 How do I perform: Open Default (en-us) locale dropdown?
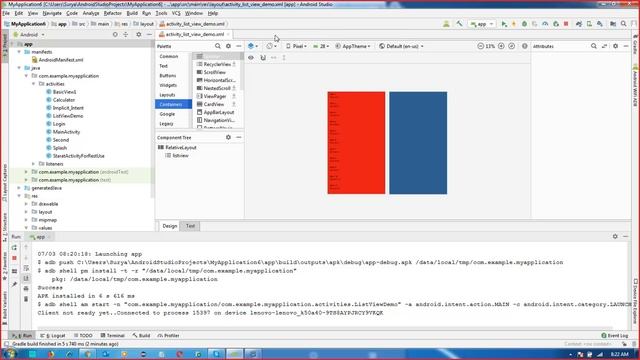(x=401, y=46)
